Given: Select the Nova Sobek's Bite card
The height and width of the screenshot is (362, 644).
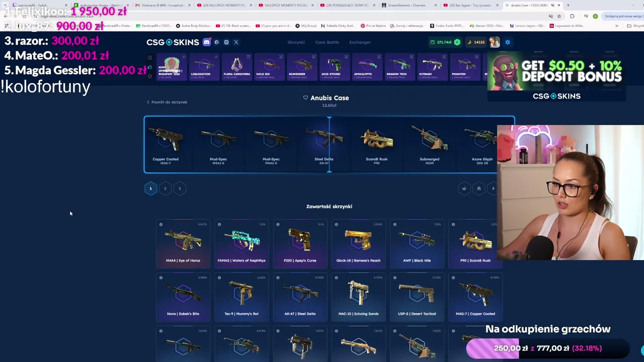Looking at the screenshot, I should click(183, 296).
